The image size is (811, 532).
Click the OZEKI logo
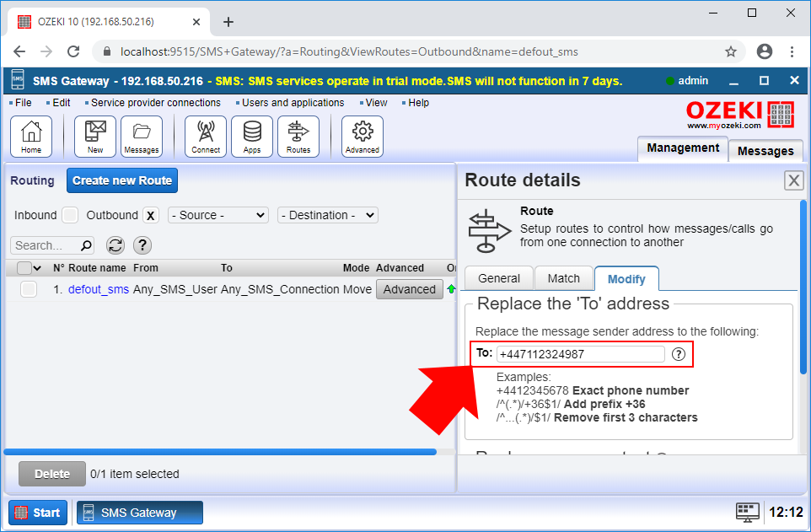pyautogui.click(x=739, y=115)
